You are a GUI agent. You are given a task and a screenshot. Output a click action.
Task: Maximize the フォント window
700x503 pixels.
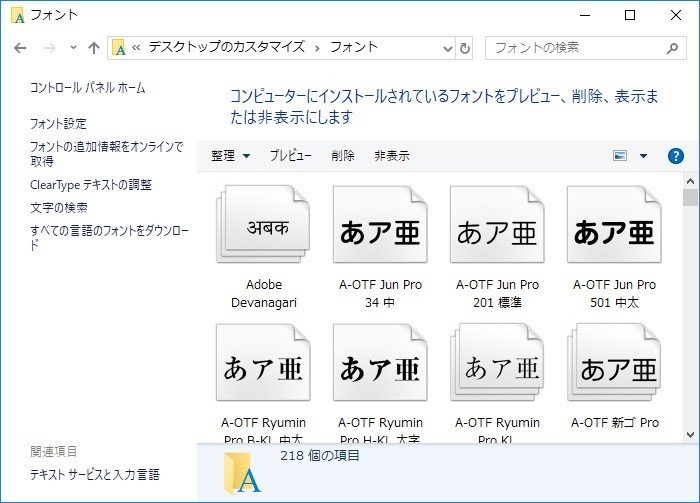pyautogui.click(x=630, y=15)
